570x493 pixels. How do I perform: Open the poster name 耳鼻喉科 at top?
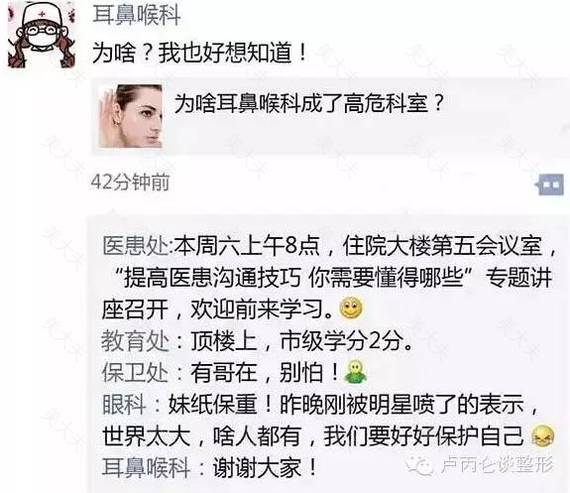coord(137,15)
